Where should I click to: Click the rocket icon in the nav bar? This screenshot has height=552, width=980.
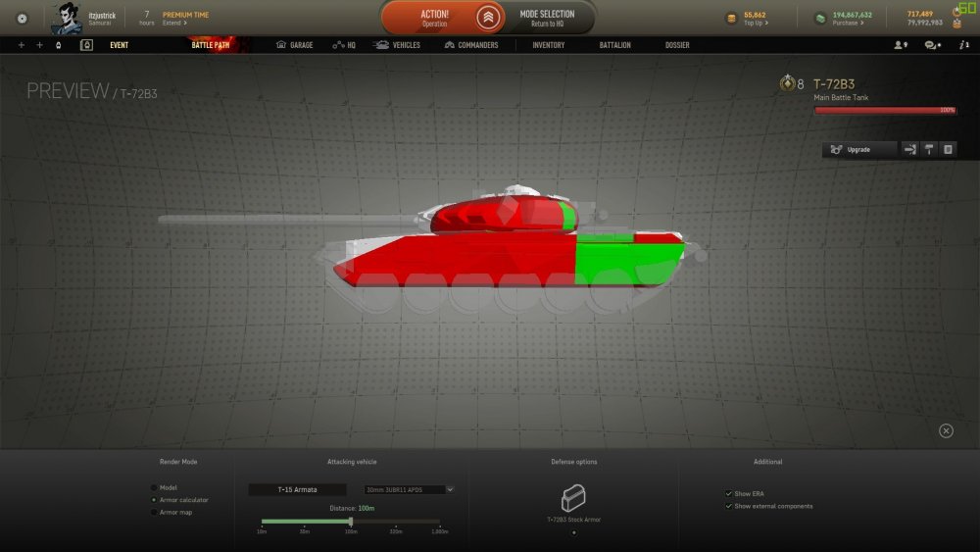[x=58, y=45]
